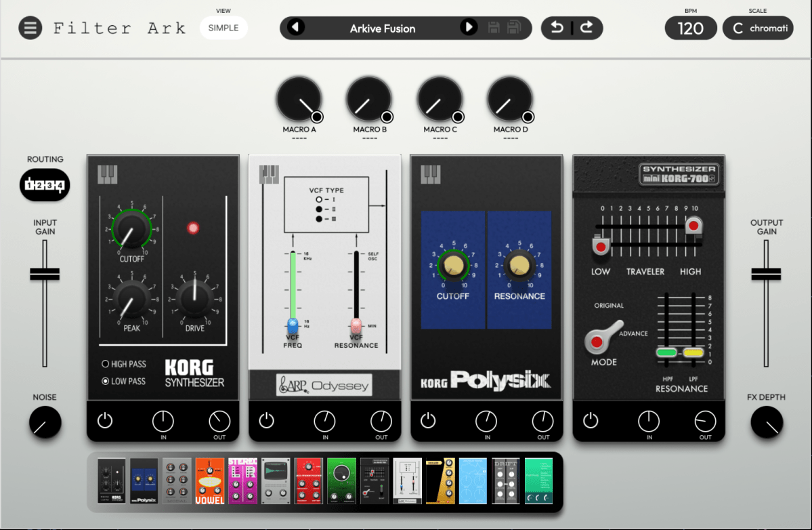Image resolution: width=812 pixels, height=530 pixels.
Task: Click the routing 1234 icon
Action: coord(45,185)
